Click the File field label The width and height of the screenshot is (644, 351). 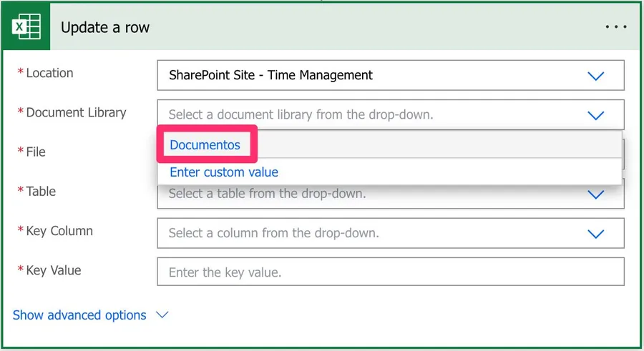[36, 152]
